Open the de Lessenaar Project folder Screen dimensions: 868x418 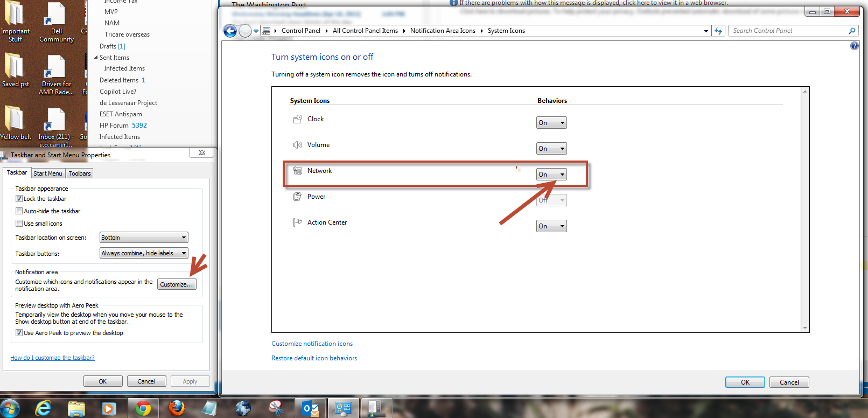tap(128, 103)
